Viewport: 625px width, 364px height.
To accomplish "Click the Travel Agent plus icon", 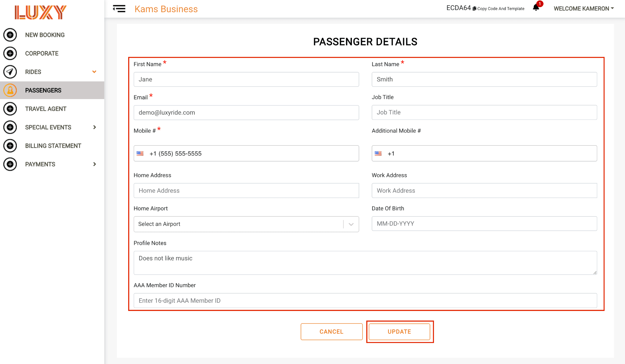I will tap(10, 109).
